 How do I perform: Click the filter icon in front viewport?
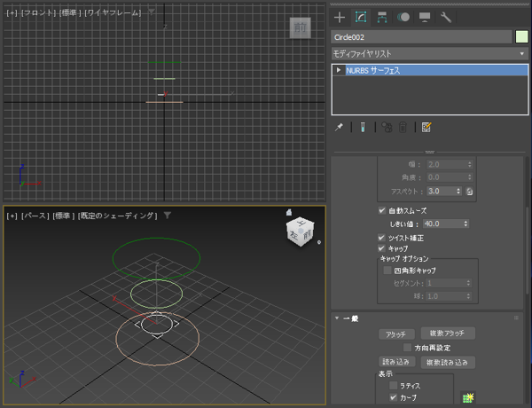click(x=152, y=12)
